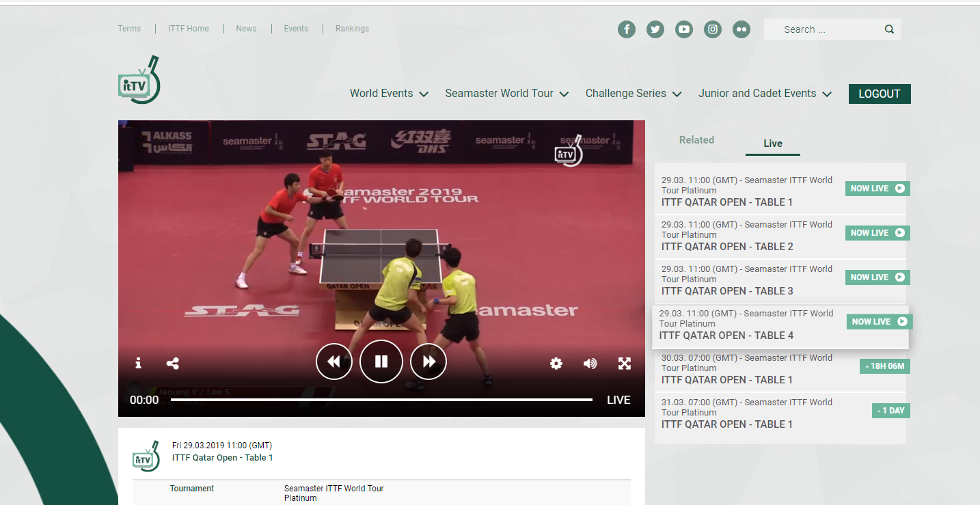Expand Junior and Cadet Events dropdown
The width and height of the screenshot is (980, 505).
pos(765,94)
